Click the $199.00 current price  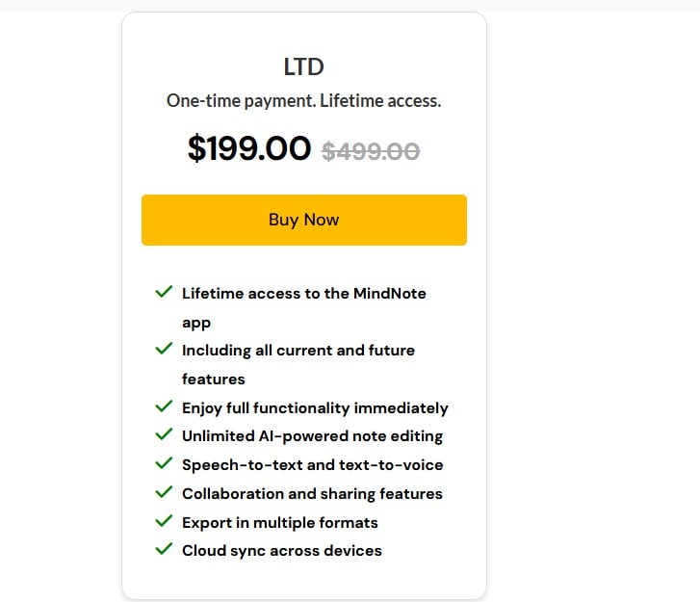[x=249, y=148]
